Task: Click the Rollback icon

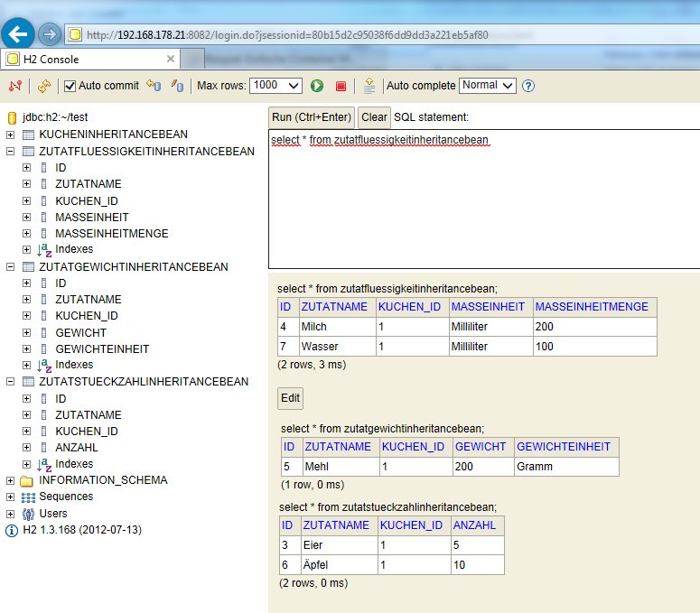Action: 154,85
